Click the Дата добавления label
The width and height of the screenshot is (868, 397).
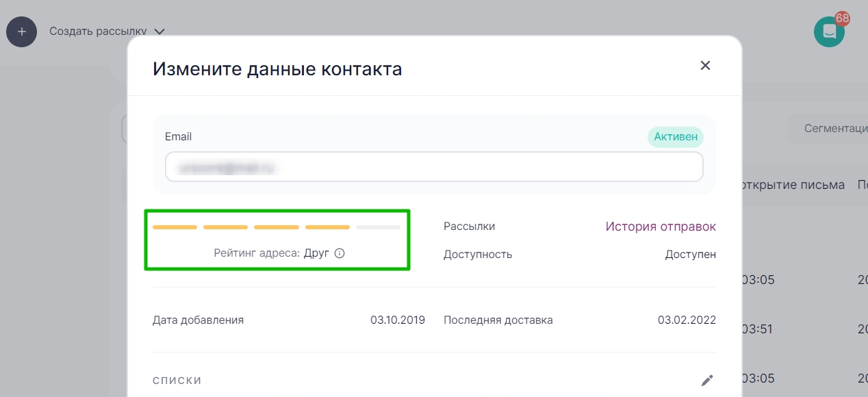pyautogui.click(x=198, y=320)
